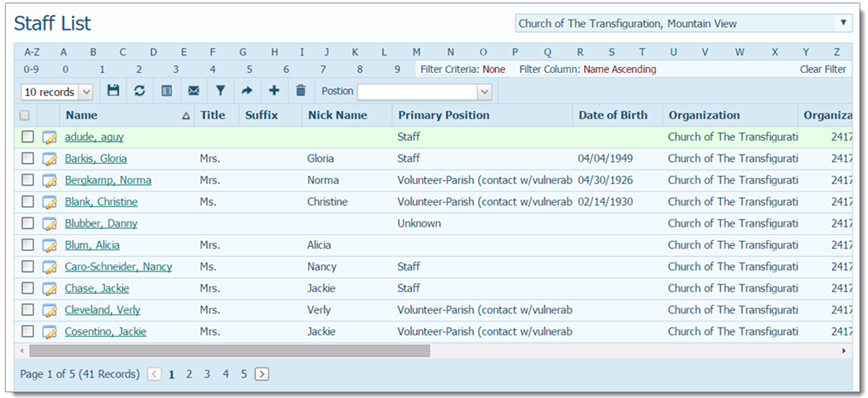The image size is (868, 398).
Task: Select the 0-9 numeric filter
Action: [x=32, y=70]
